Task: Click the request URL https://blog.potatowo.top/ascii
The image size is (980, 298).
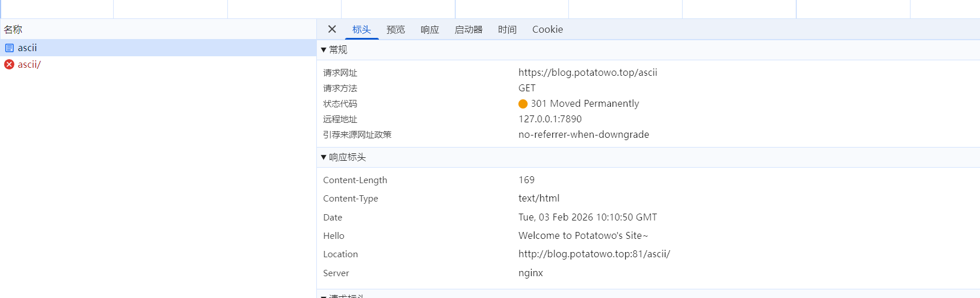Action: coord(587,73)
